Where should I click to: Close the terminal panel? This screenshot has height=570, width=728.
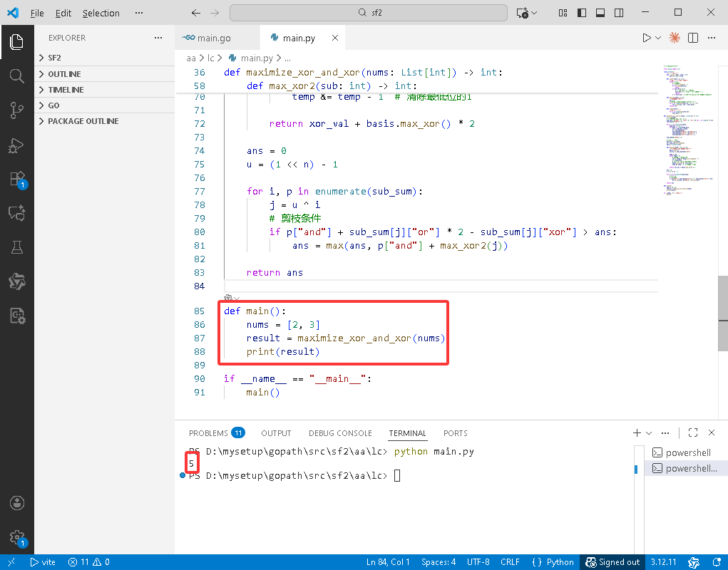click(x=712, y=432)
